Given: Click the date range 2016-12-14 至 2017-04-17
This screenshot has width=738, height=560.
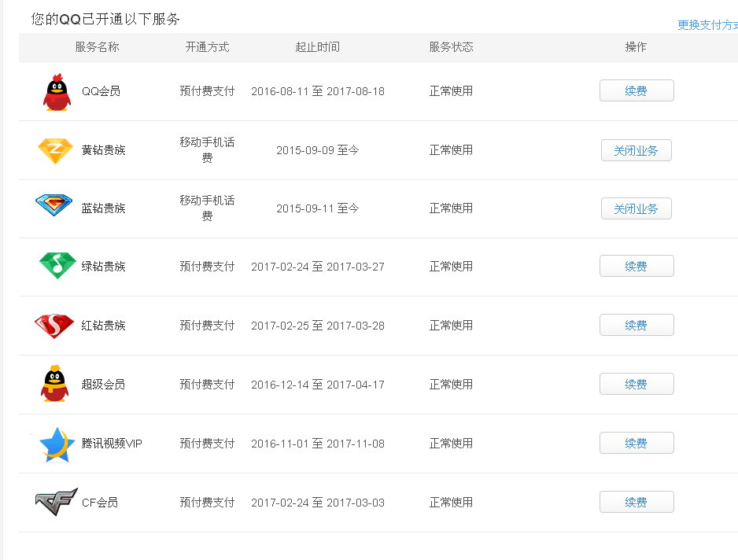Looking at the screenshot, I should tap(318, 385).
